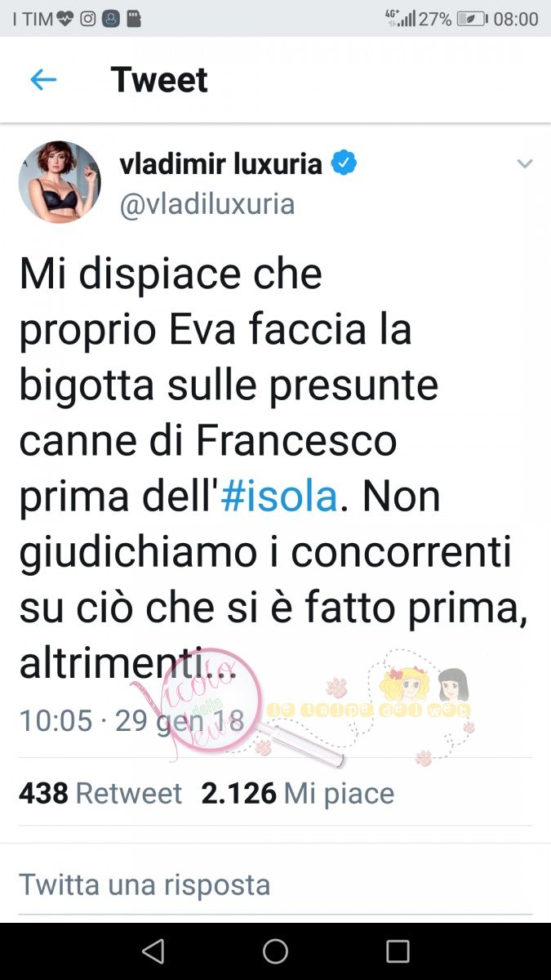The image size is (551, 980).
Task: Open vladimir luxuria's profile picture
Action: pyautogui.click(x=60, y=181)
